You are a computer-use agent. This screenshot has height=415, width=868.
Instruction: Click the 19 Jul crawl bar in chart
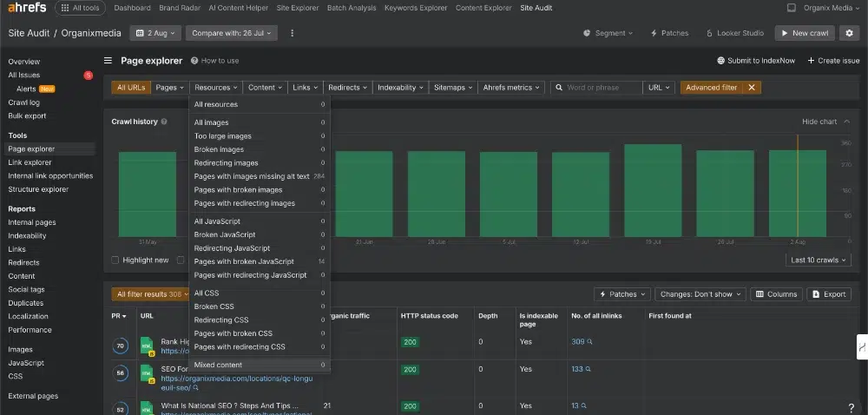coord(653,191)
